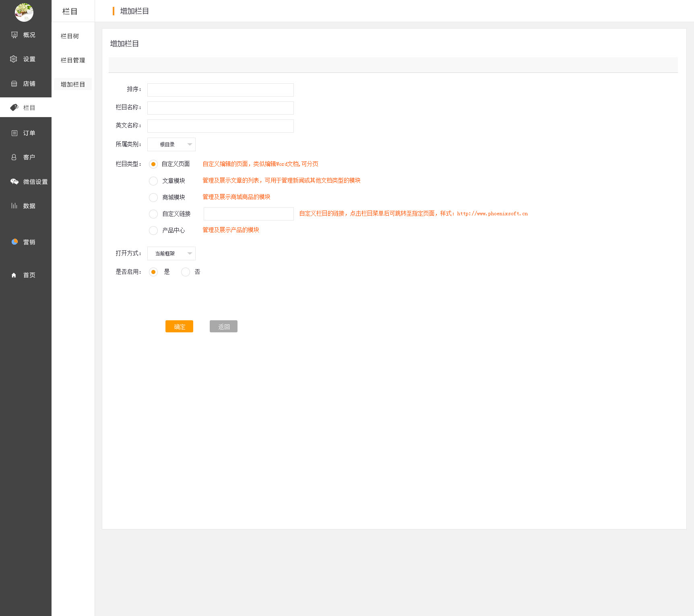Choose the 商城模块 column type option

(x=153, y=198)
